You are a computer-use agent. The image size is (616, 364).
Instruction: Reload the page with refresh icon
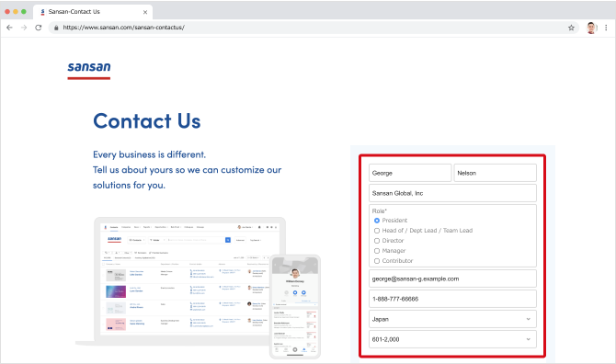pos(38,28)
